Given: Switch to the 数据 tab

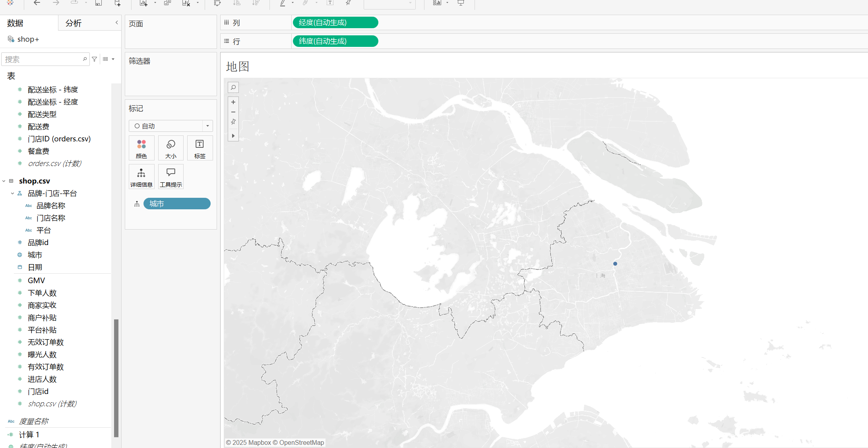Looking at the screenshot, I should click(x=15, y=23).
